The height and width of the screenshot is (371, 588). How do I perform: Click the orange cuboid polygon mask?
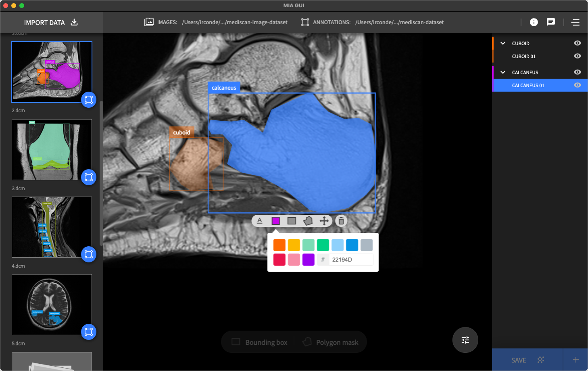[196, 163]
